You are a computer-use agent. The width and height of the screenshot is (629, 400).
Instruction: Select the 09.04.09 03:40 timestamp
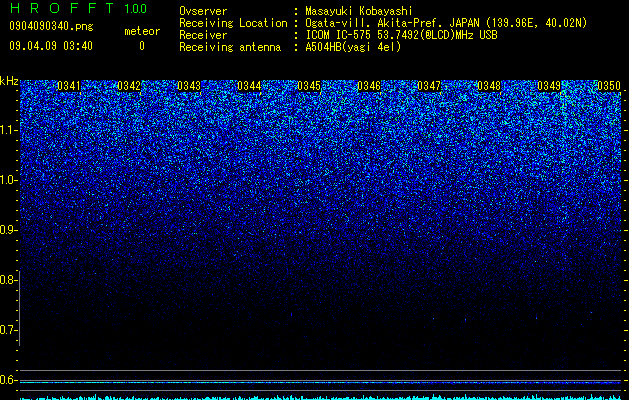(x=51, y=46)
